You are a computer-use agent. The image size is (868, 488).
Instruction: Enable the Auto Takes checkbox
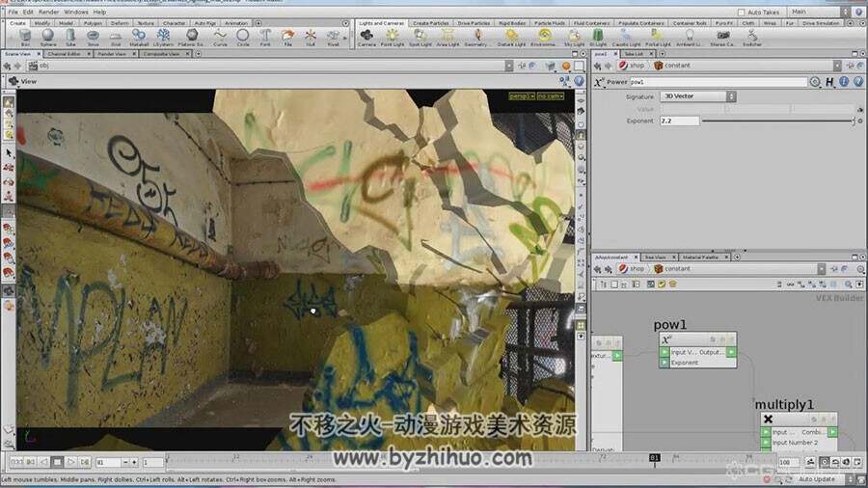pyautogui.click(x=742, y=13)
